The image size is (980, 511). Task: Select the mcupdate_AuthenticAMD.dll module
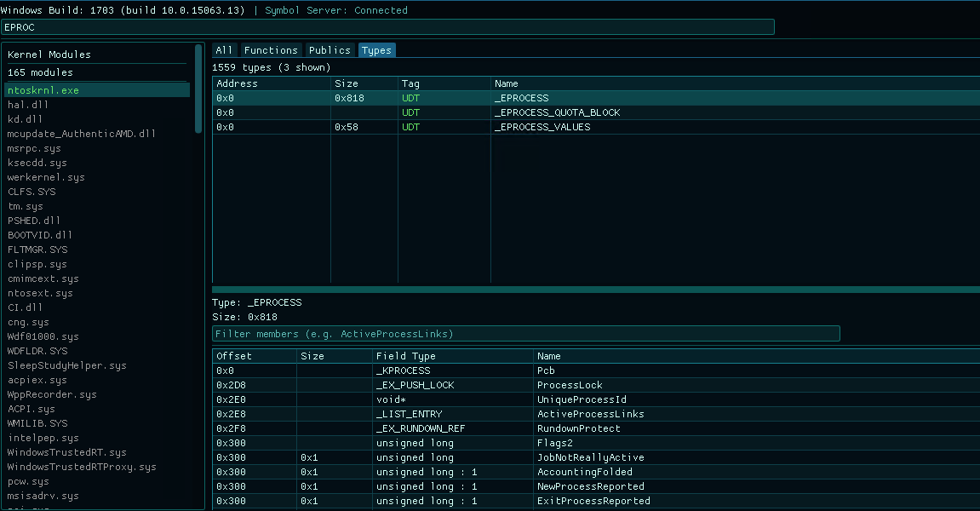97,133
